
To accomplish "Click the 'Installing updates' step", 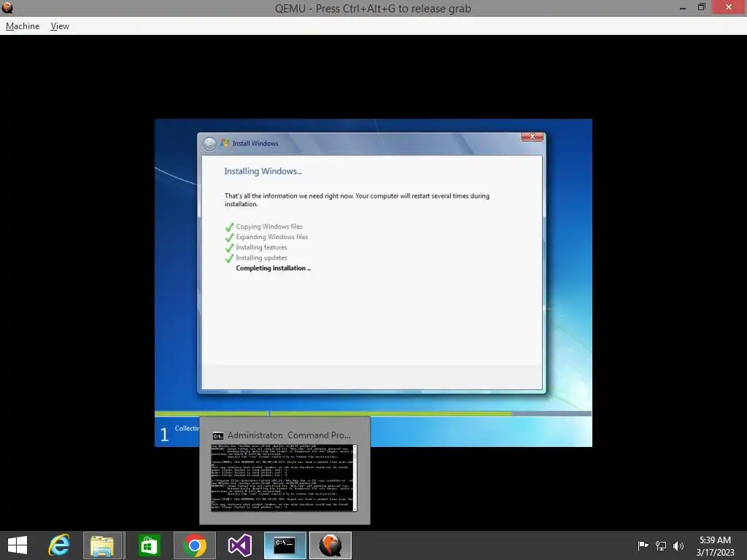I will click(x=262, y=257).
